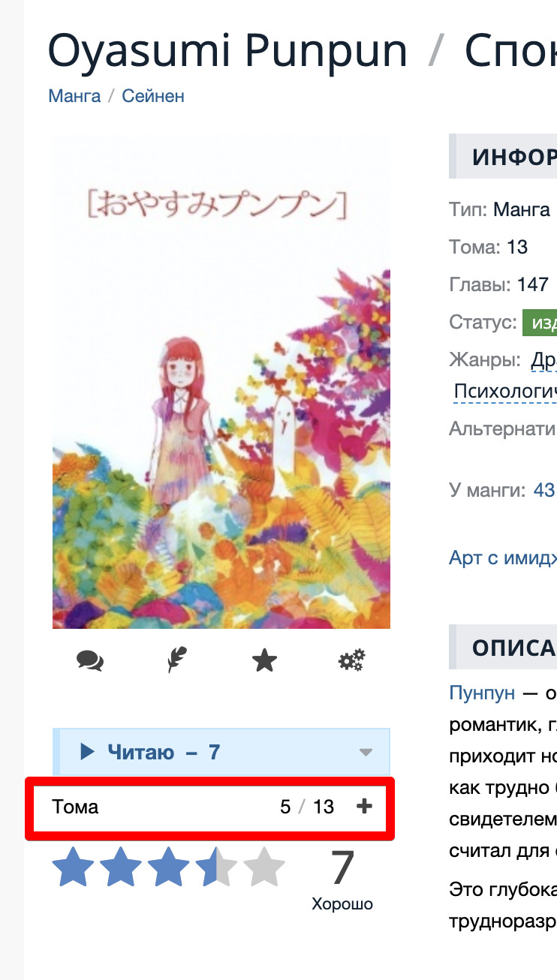Open the Манга breadcrumb link
The height and width of the screenshot is (980, 557).
pyautogui.click(x=74, y=96)
